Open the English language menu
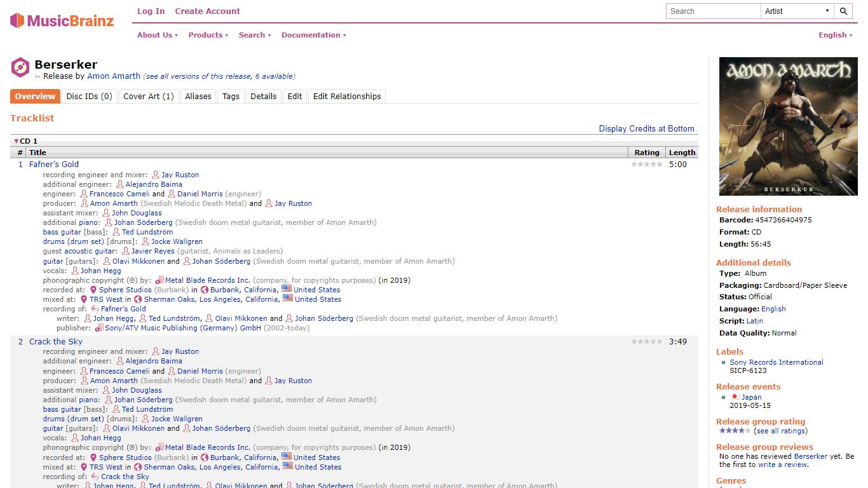Viewport: 868px width, 488px height. 836,35
